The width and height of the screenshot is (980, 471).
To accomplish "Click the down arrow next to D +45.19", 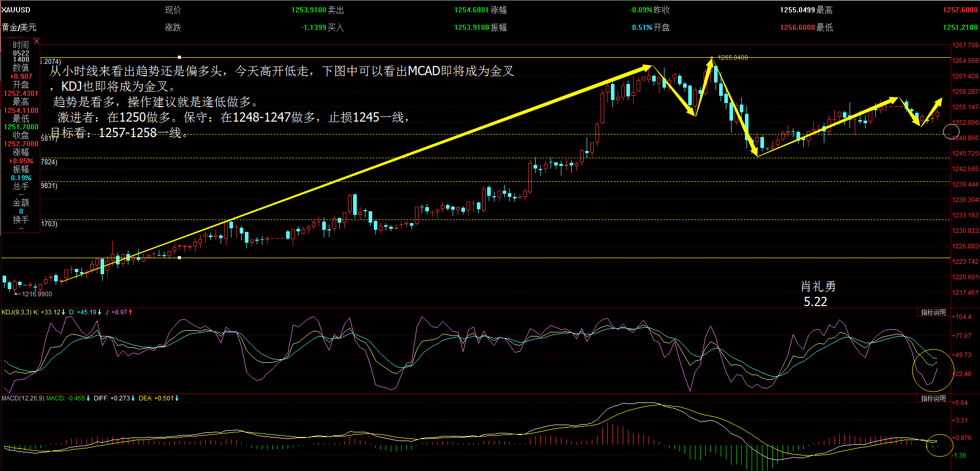I will coord(99,312).
